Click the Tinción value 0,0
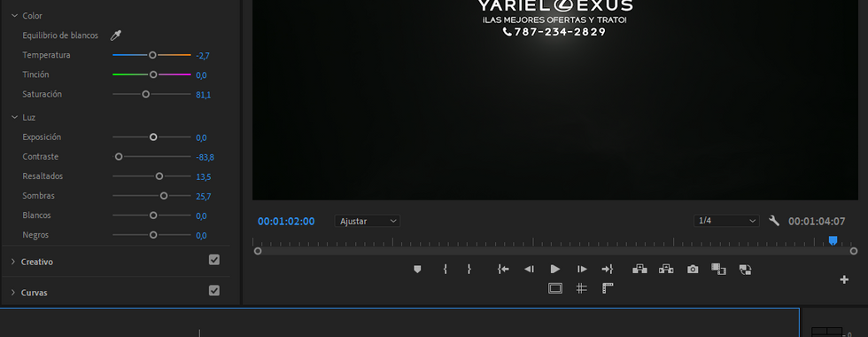 click(202, 74)
